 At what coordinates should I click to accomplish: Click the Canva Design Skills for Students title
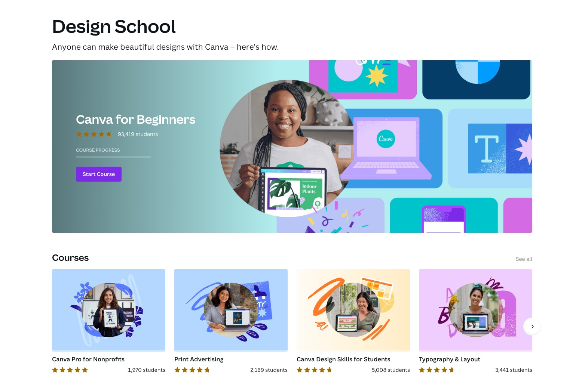(x=343, y=359)
